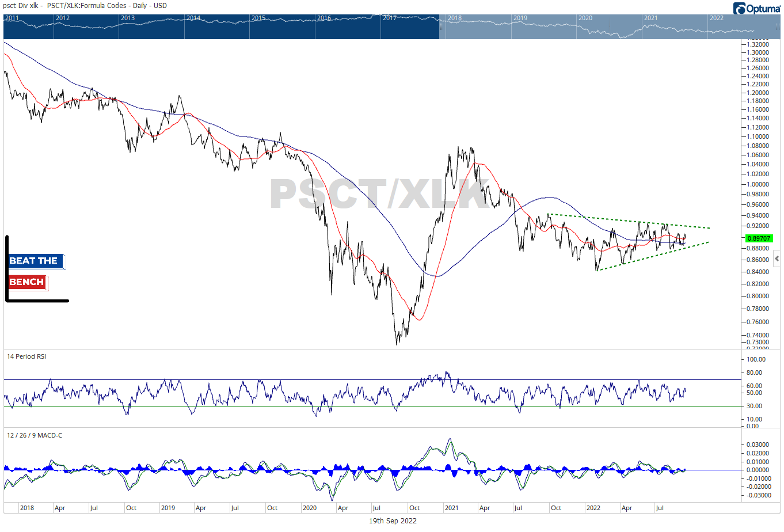Click the red 'BENCH' logo banner

coord(28,282)
